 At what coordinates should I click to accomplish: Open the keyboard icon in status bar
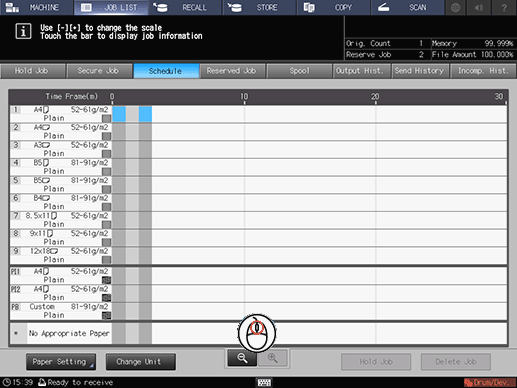click(264, 383)
